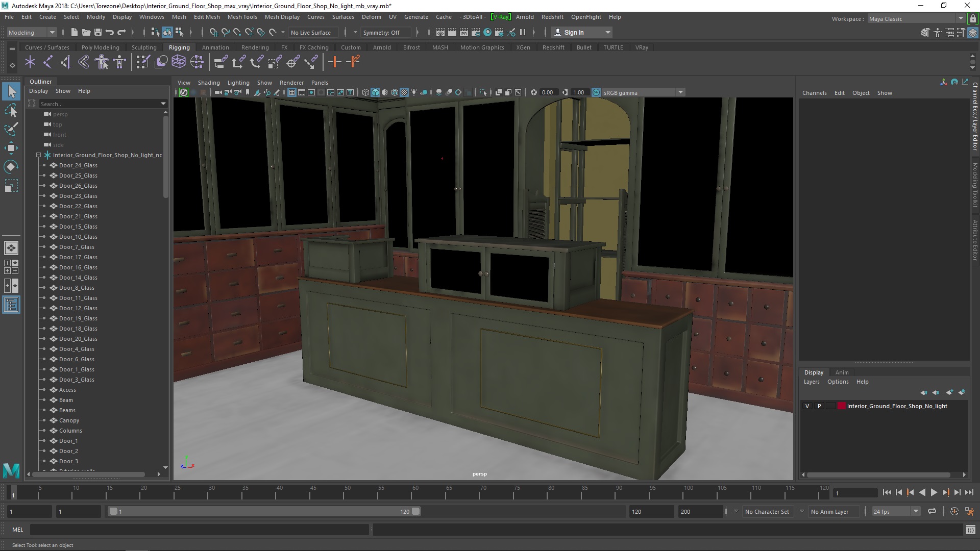The width and height of the screenshot is (980, 551).
Task: Toggle viewport Isolate Select icon
Action: click(x=483, y=92)
